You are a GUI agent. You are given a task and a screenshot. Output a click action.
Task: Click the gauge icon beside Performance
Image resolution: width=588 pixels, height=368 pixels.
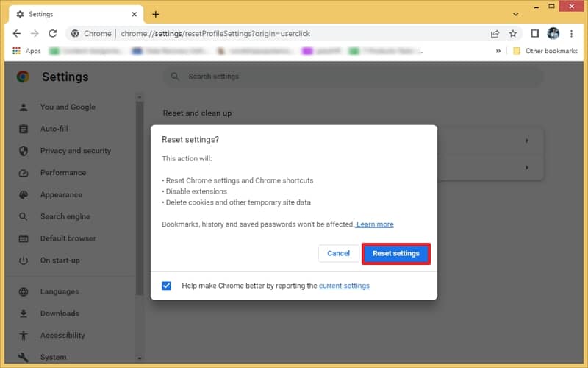click(x=24, y=173)
